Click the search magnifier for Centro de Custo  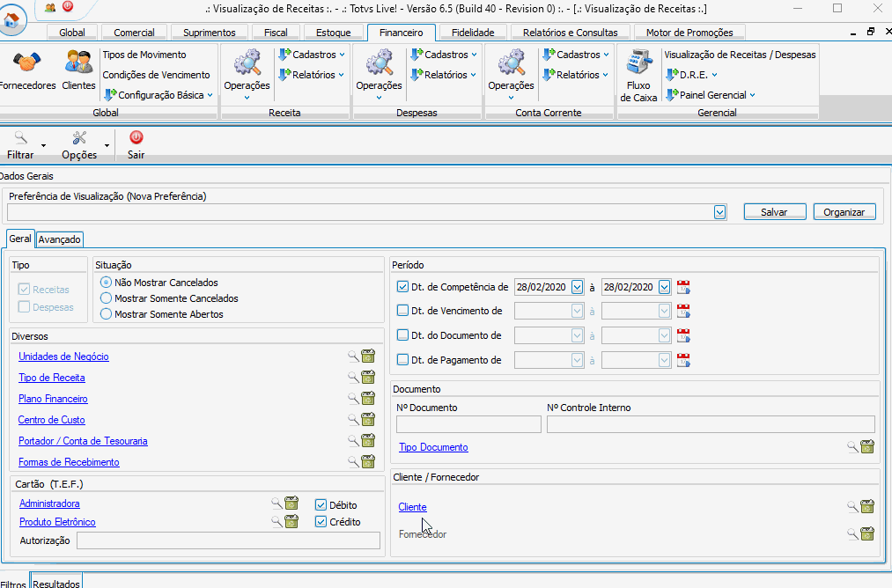[353, 420]
